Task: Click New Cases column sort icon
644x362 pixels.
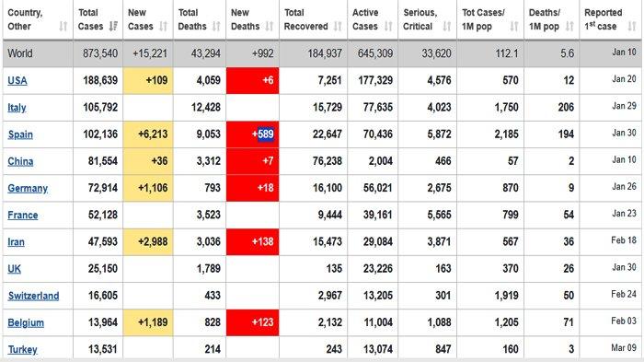Action: pyautogui.click(x=163, y=27)
